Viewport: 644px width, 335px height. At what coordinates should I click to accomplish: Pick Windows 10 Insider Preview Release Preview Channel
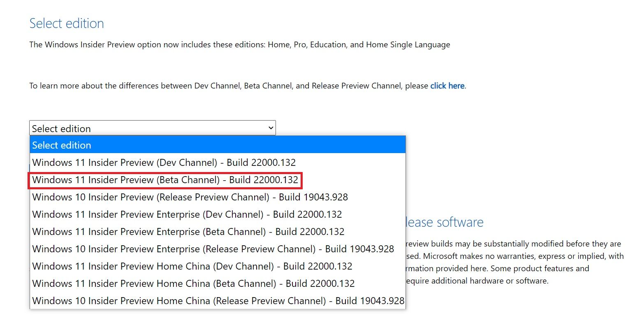[190, 197]
